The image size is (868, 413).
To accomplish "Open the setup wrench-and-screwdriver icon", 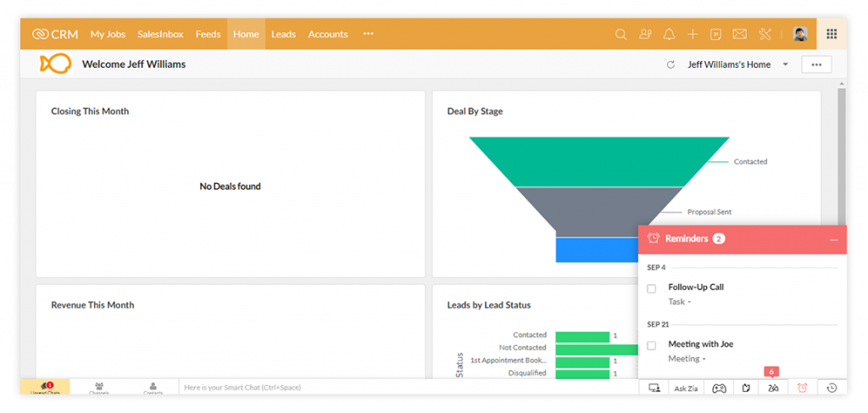I will pos(765,34).
